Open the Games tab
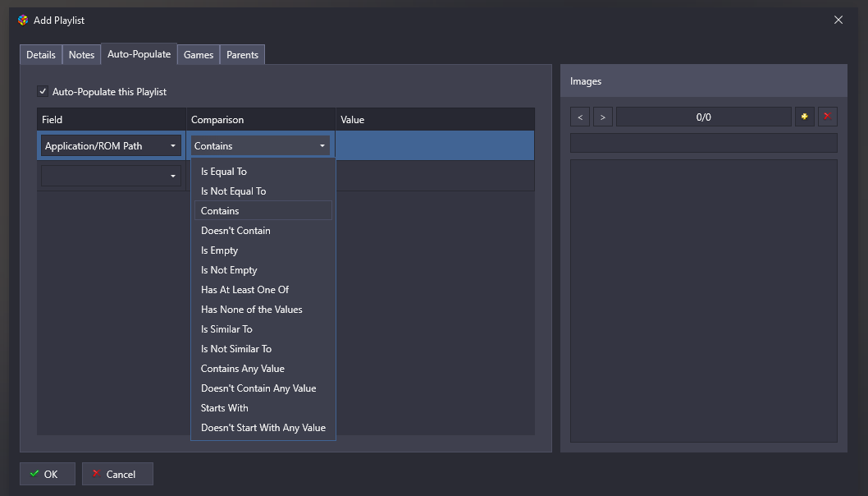Image resolution: width=868 pixels, height=496 pixels. (199, 55)
